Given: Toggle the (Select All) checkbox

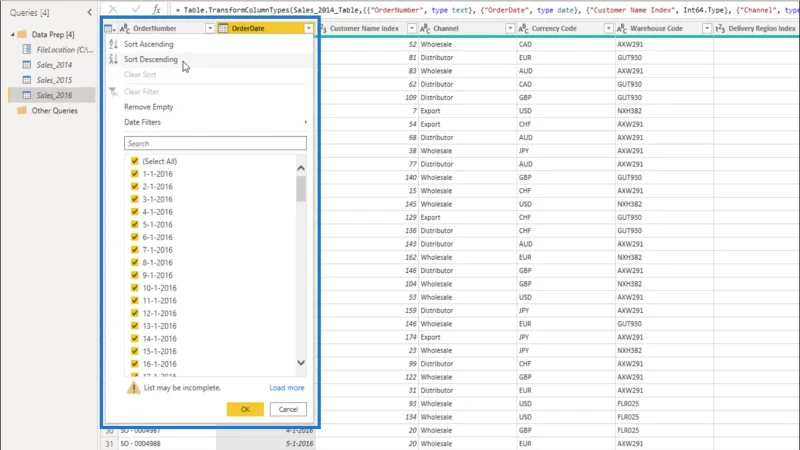Looking at the screenshot, I should [135, 161].
